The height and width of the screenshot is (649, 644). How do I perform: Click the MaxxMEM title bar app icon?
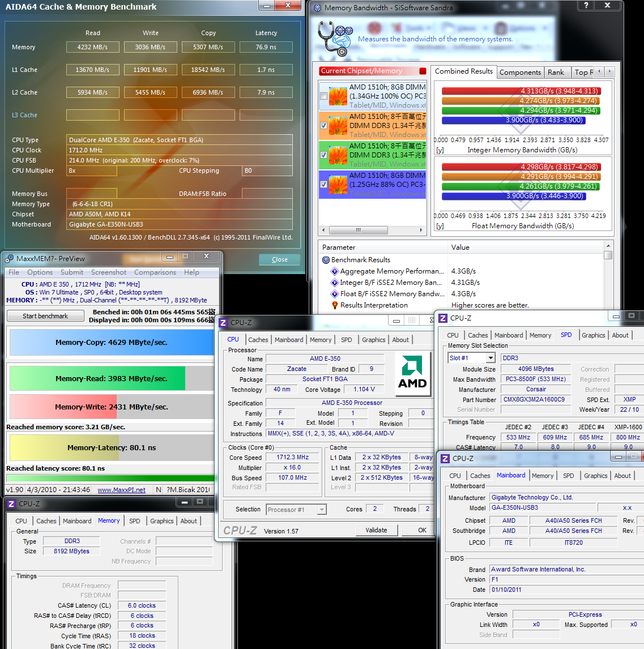[x=8, y=259]
